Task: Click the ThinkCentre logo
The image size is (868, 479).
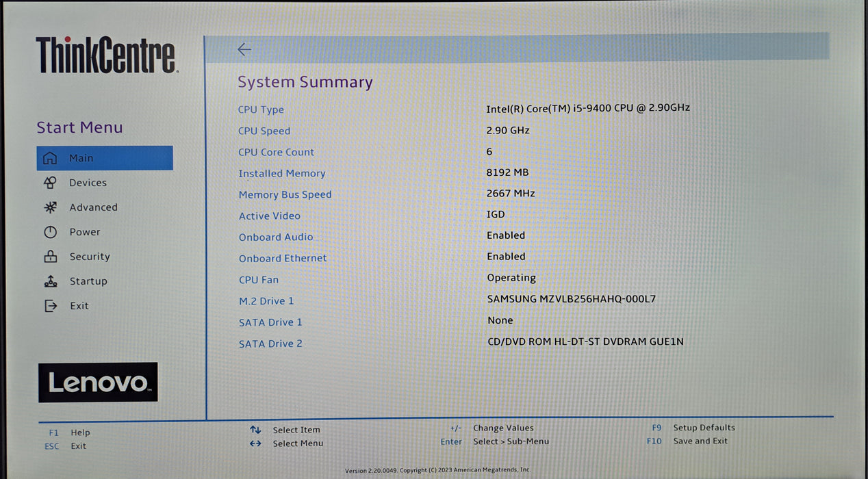Action: (x=107, y=55)
